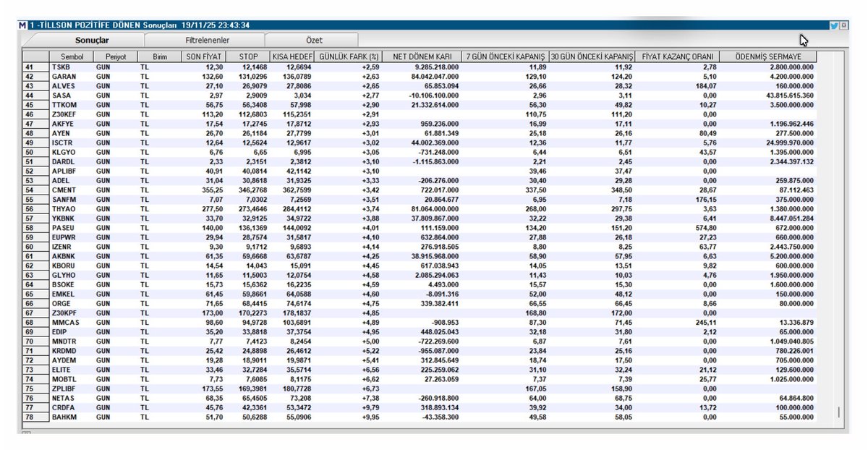Select the THYAO symbol cell
This screenshot has width=868, height=450.
click(x=71, y=209)
